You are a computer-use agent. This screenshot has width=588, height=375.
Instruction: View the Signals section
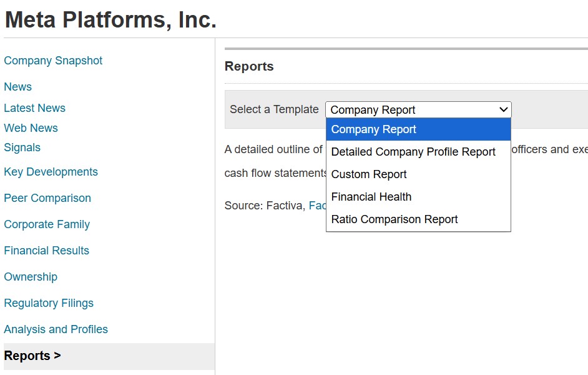click(x=22, y=147)
